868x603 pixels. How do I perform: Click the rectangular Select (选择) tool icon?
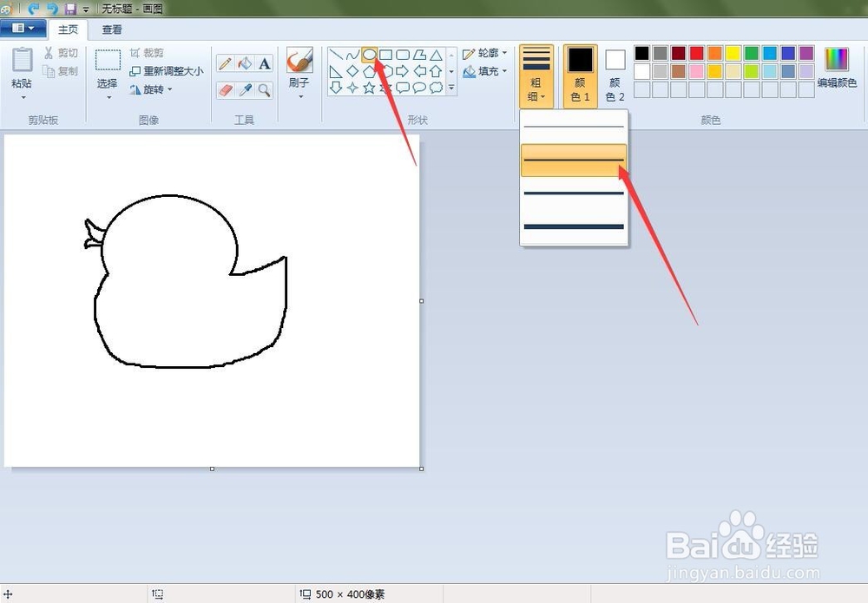coord(108,61)
